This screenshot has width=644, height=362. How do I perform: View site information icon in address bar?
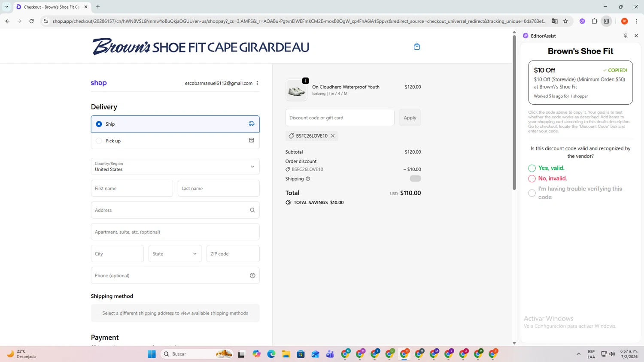point(46,21)
